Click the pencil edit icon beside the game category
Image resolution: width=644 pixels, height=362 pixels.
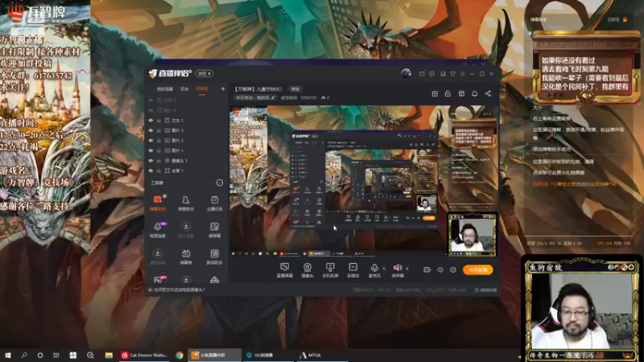pyautogui.click(x=273, y=97)
